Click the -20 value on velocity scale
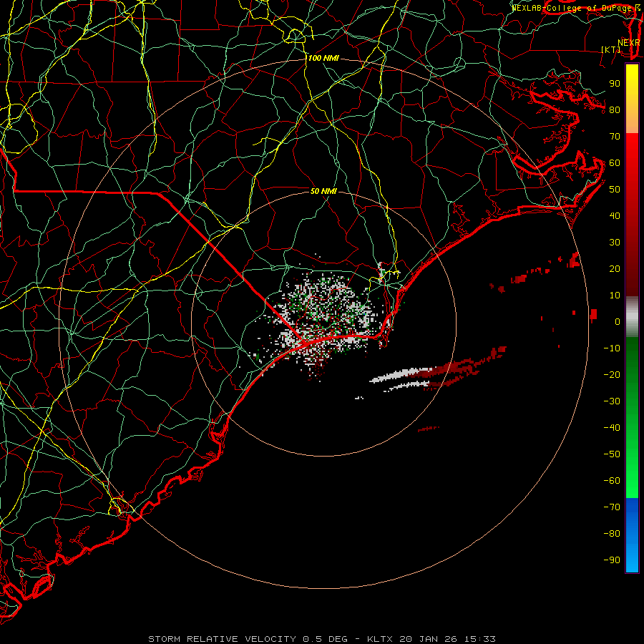 612,374
